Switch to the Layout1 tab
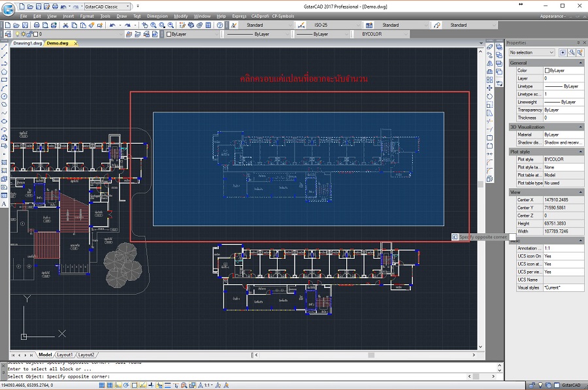Screen dimensions: 588x390 tap(65, 355)
